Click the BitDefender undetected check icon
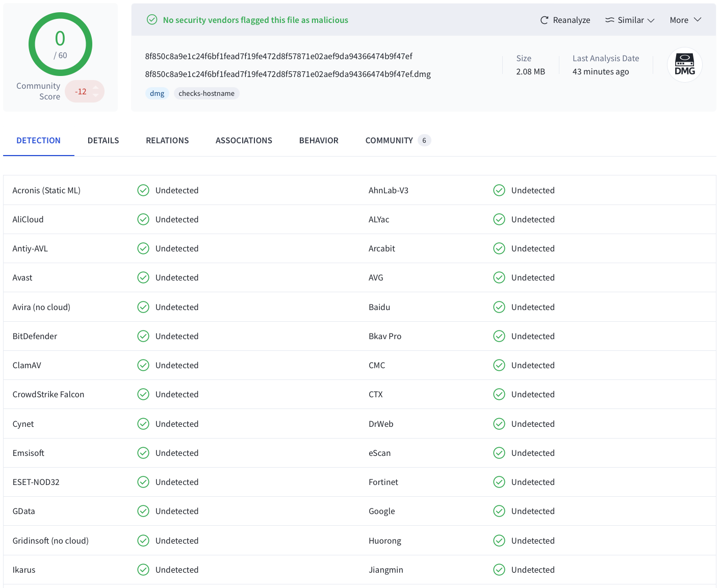The height and width of the screenshot is (588, 720). click(x=143, y=336)
